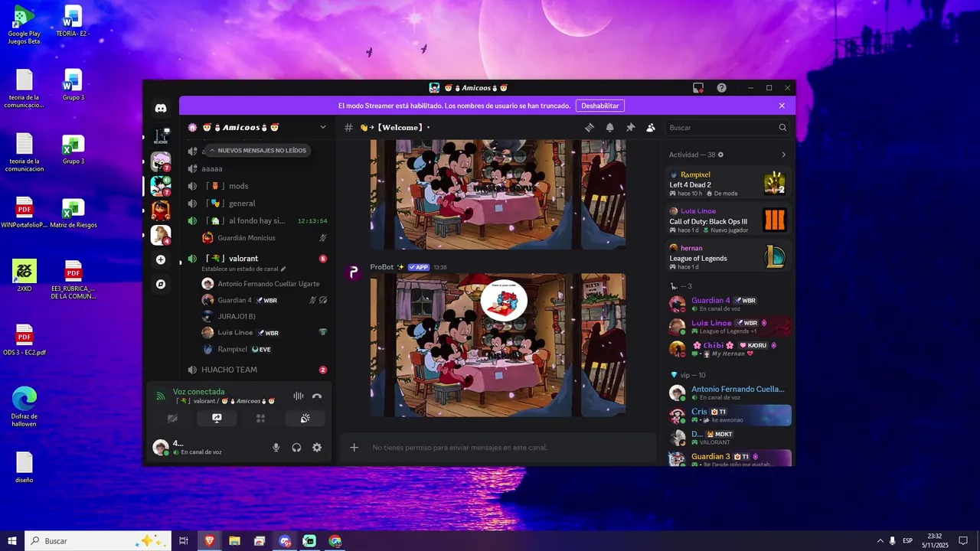980x551 pixels.
Task: Click 'Establece un estado de canal'
Action: [x=240, y=269]
